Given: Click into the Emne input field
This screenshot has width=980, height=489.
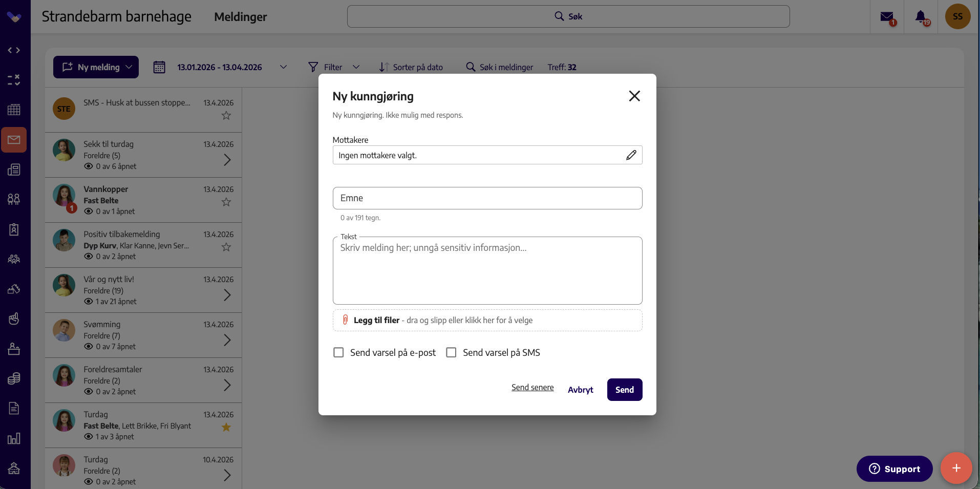Looking at the screenshot, I should 487,198.
